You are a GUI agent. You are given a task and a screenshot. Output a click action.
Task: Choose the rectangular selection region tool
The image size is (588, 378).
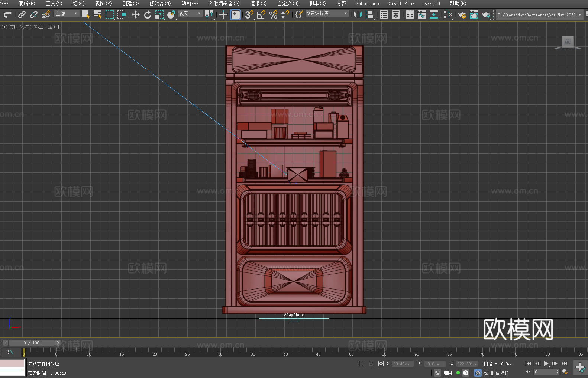tap(110, 14)
